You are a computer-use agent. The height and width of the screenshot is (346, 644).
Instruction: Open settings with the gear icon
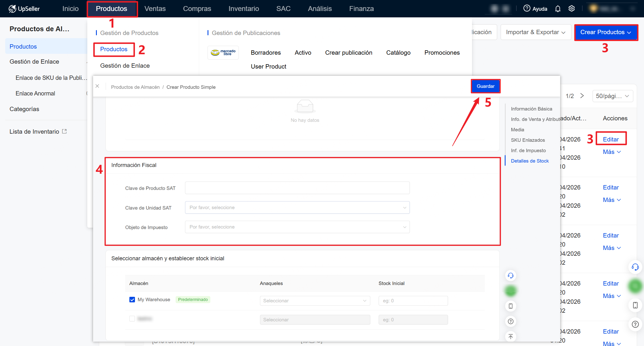point(571,8)
